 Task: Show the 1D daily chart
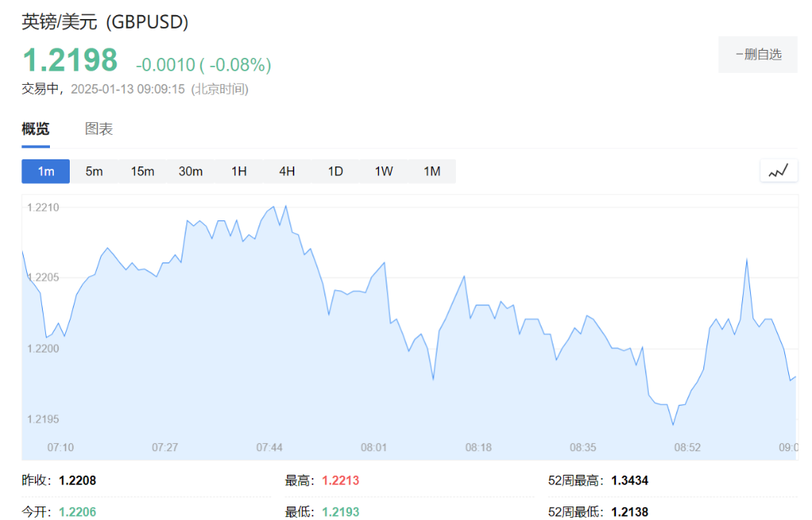click(335, 171)
